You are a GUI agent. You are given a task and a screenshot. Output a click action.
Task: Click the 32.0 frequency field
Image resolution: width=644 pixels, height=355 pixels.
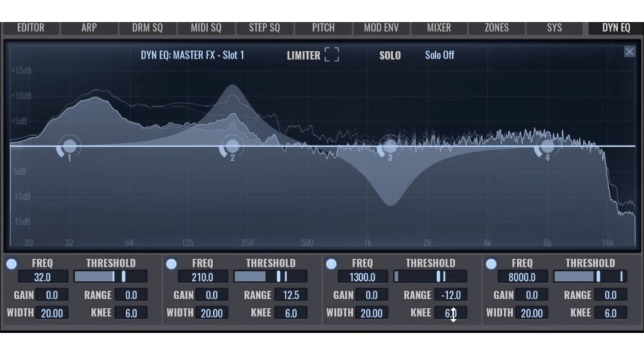[43, 277]
